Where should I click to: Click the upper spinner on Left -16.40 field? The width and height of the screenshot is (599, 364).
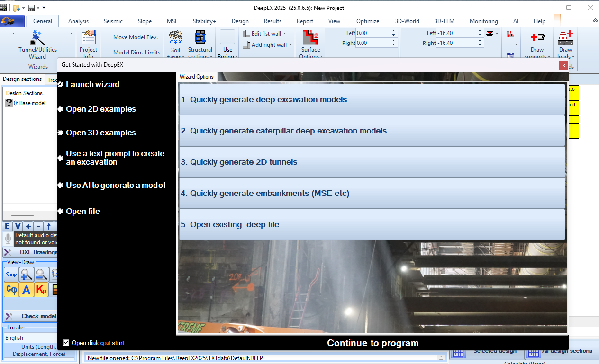pyautogui.click(x=480, y=31)
